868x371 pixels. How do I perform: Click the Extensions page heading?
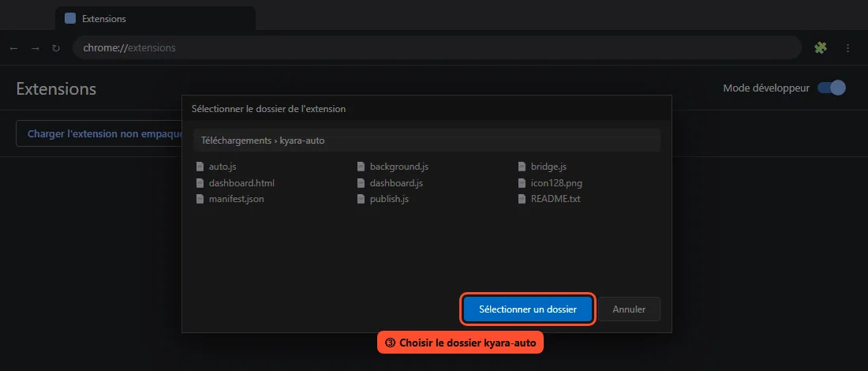tap(56, 88)
